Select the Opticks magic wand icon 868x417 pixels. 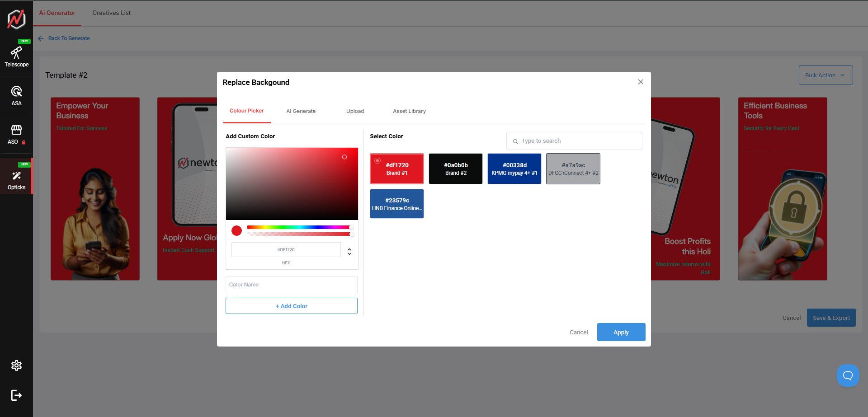[16, 176]
